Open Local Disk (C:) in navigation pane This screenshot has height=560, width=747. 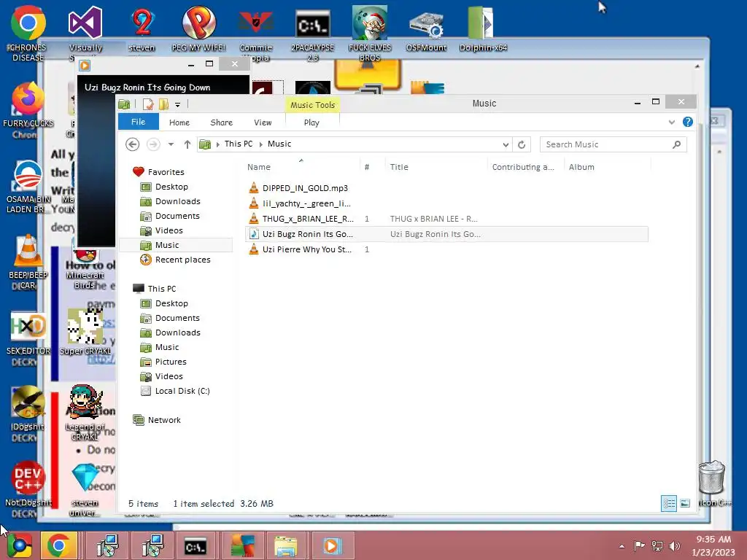[x=182, y=391]
